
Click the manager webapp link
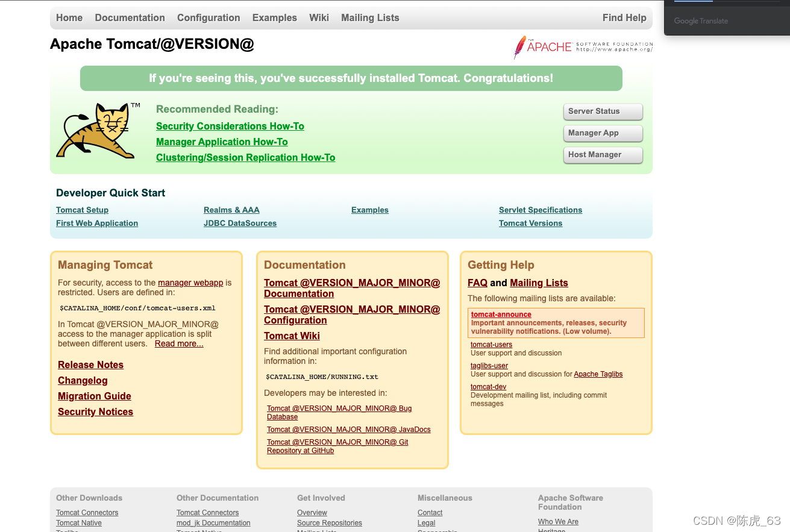(190, 283)
